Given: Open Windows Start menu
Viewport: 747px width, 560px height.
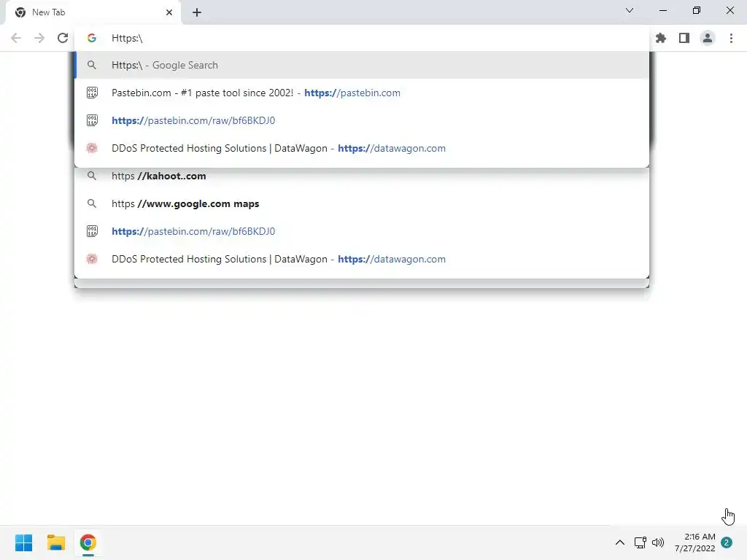Looking at the screenshot, I should coord(24,542).
